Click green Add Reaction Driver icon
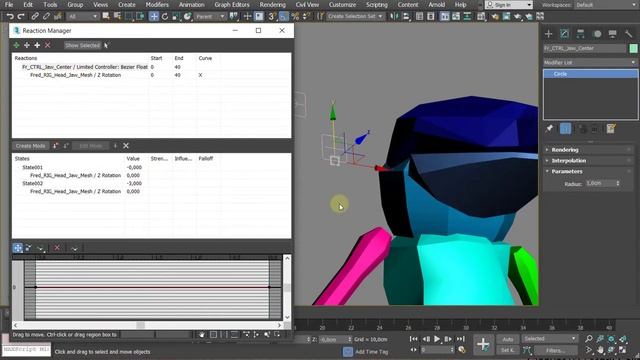This screenshot has width=640, height=360. [x=16, y=45]
